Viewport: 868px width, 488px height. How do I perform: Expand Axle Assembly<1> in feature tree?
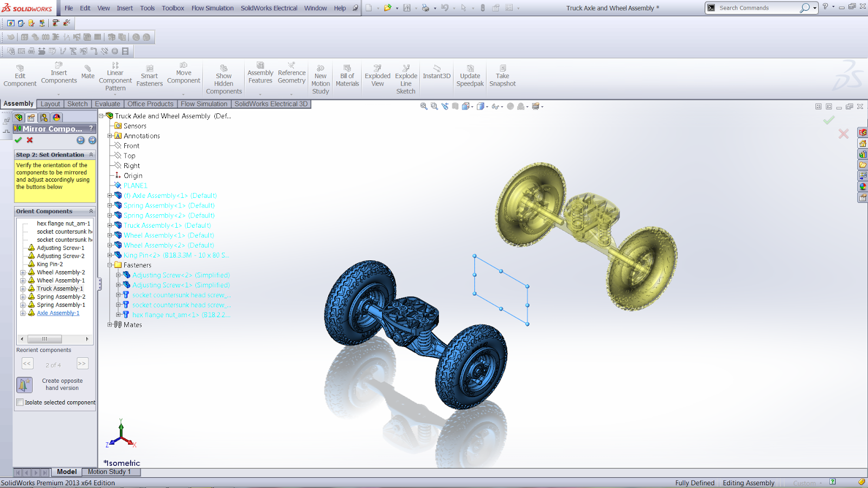point(110,196)
